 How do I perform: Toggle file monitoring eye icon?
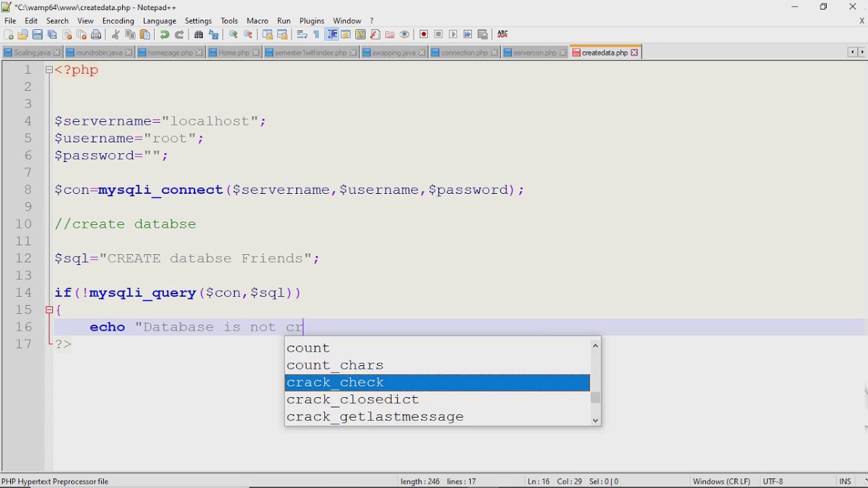pos(404,35)
